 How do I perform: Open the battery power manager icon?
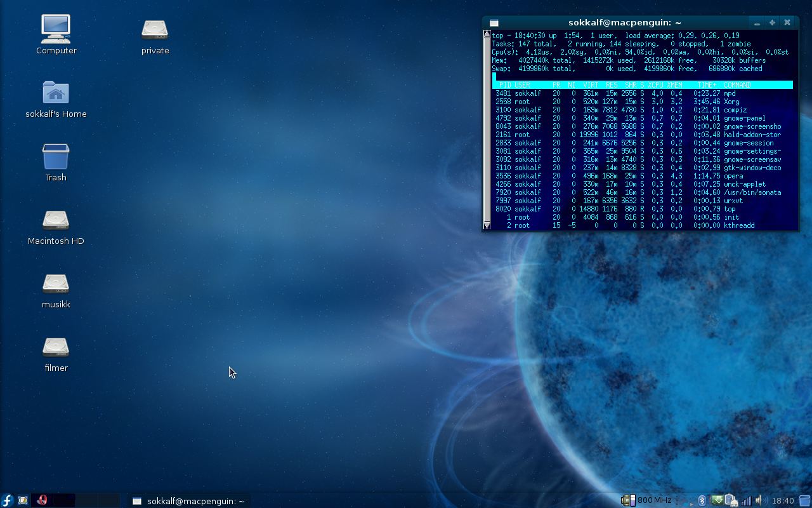(x=731, y=501)
